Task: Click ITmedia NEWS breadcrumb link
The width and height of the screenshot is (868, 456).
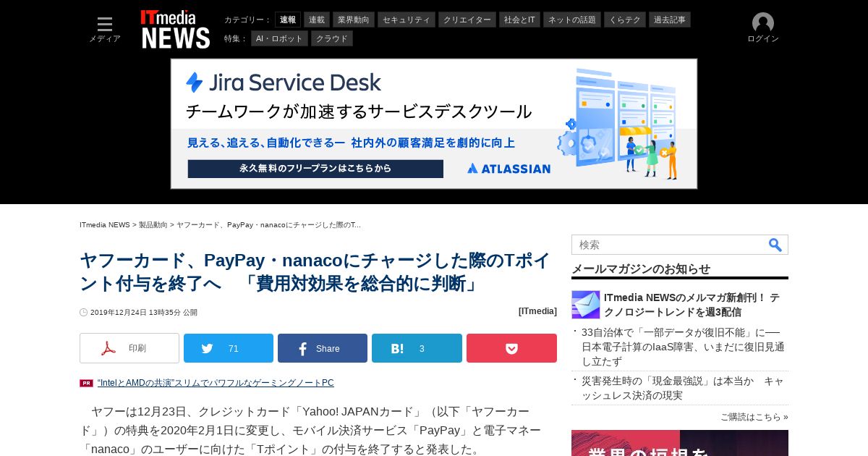Action: (105, 225)
